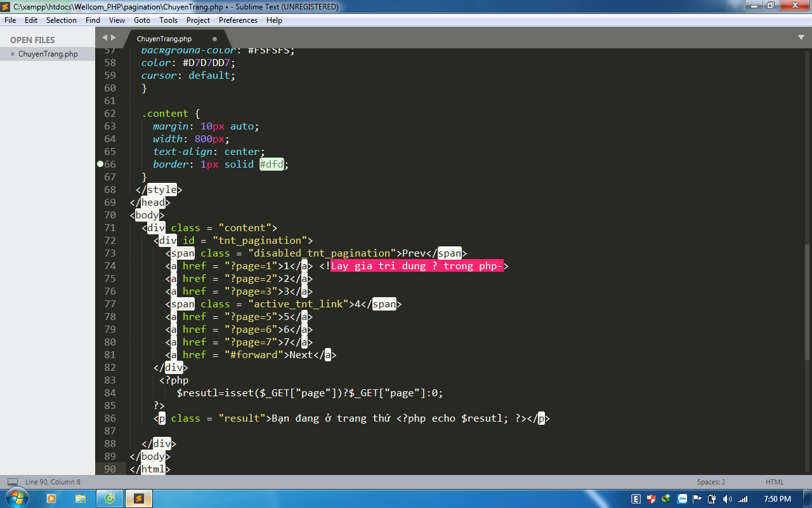812x508 pixels.
Task: Open the volume speaker tray icon
Action: 728,499
